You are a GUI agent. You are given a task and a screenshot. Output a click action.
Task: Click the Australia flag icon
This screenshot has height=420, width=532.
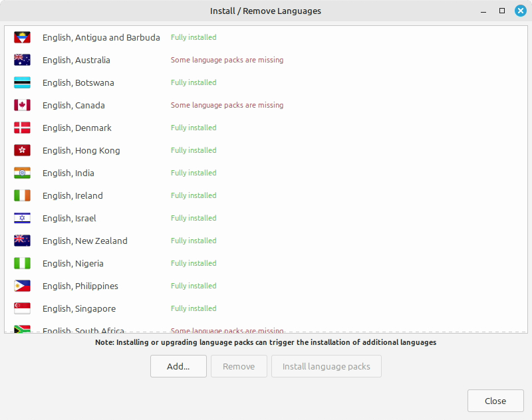22,60
